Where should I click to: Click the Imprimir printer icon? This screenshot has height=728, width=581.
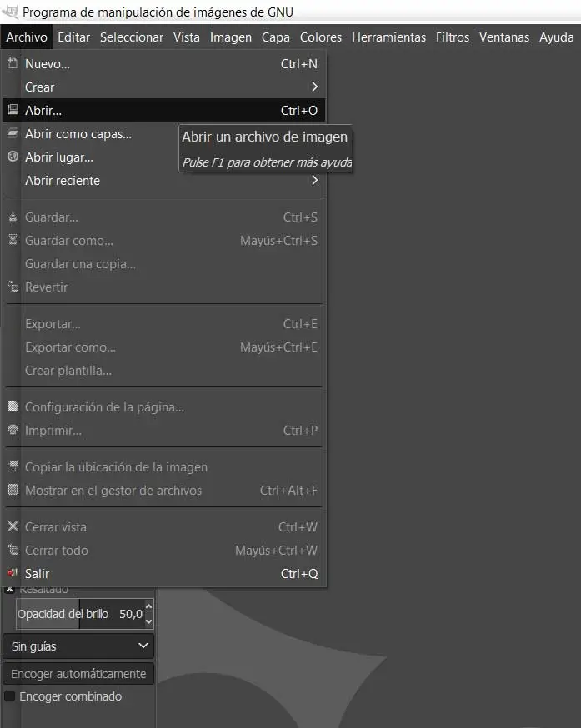(x=13, y=430)
